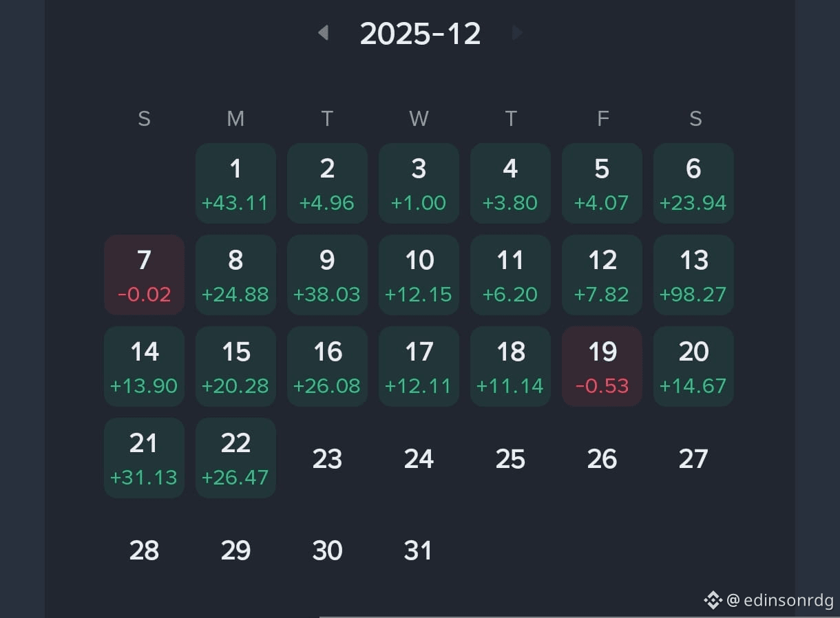The height and width of the screenshot is (618, 840).
Task: Select December 1 with +43.11
Action: tap(235, 183)
